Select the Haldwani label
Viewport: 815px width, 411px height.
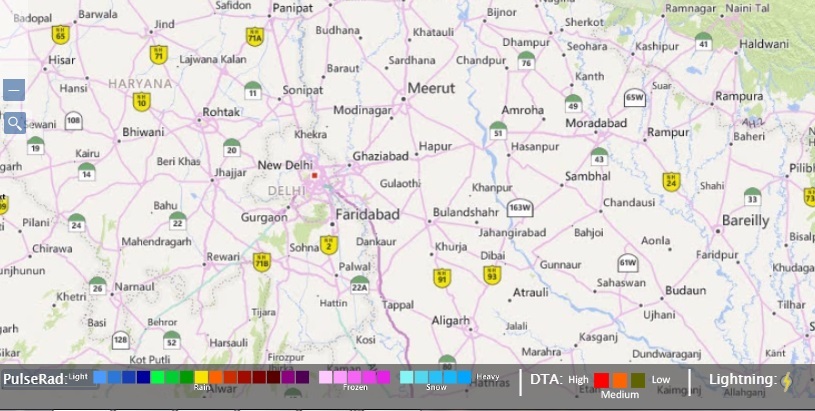[x=764, y=44]
